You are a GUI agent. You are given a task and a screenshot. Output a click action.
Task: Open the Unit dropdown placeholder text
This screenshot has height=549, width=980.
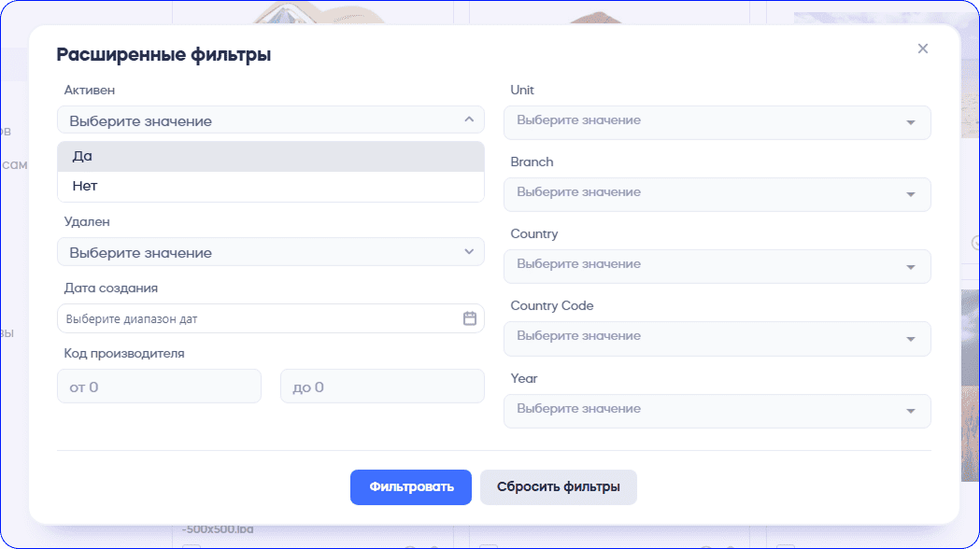tap(578, 120)
